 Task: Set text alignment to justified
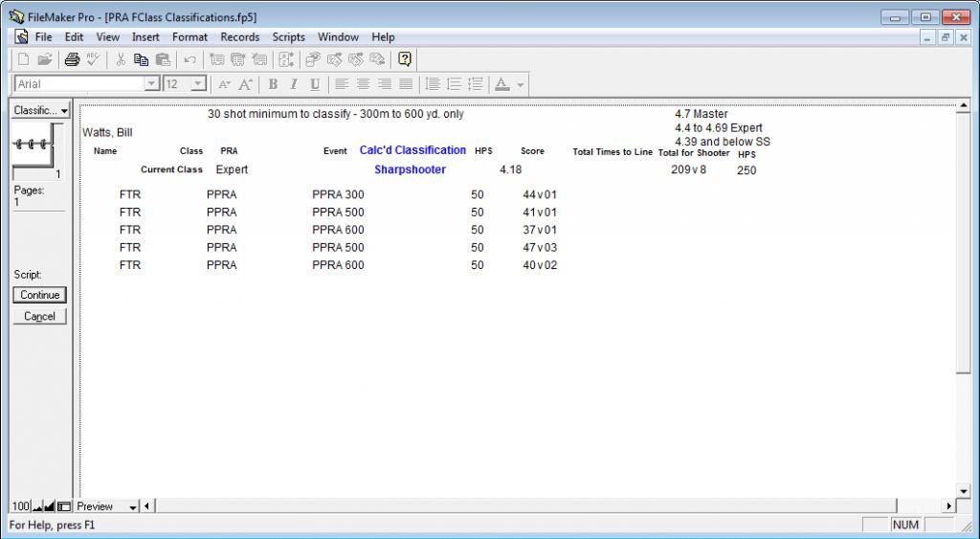coord(406,84)
